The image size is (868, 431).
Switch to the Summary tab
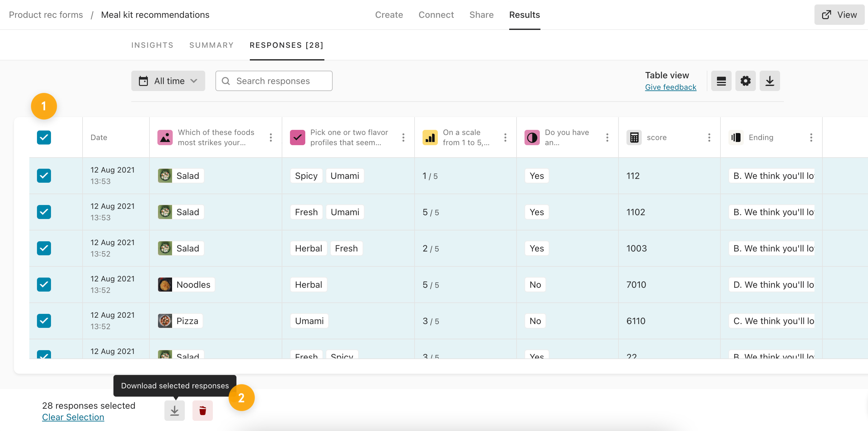pos(211,45)
